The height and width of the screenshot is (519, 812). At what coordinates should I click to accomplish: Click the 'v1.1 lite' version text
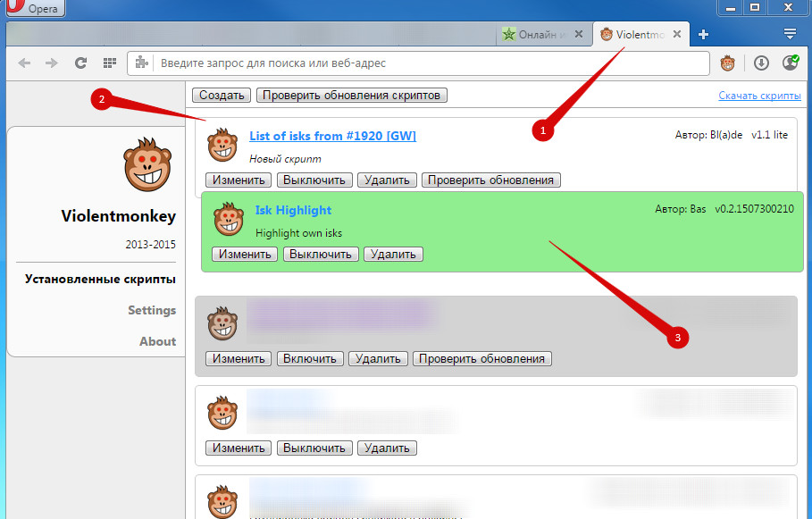pyautogui.click(x=769, y=135)
